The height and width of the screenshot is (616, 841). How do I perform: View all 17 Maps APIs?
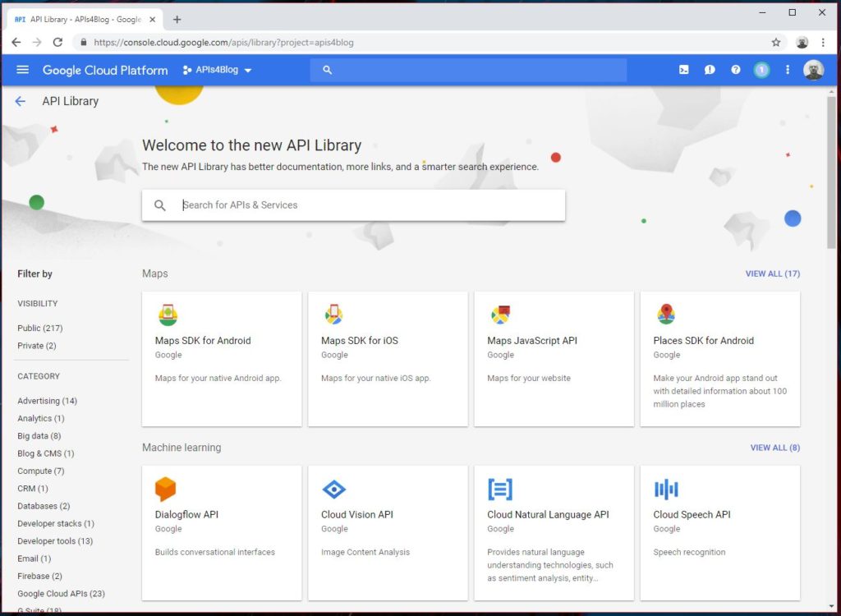773,274
